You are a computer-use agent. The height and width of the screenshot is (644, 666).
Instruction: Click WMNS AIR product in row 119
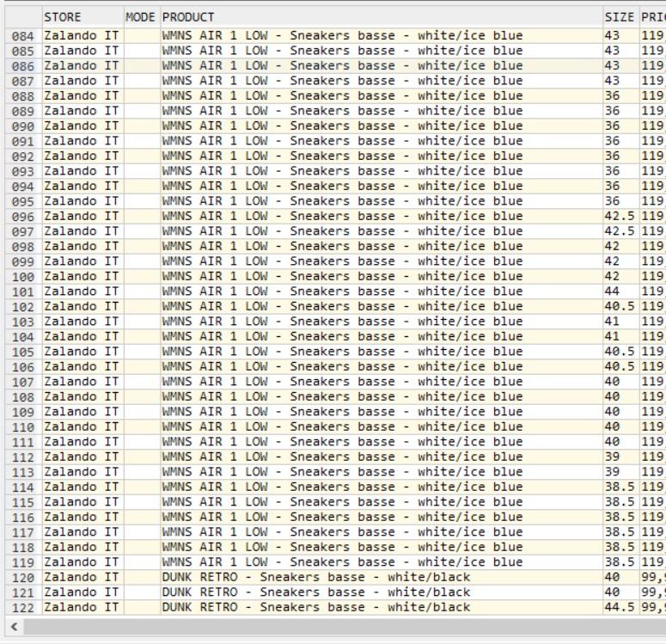pos(382,562)
